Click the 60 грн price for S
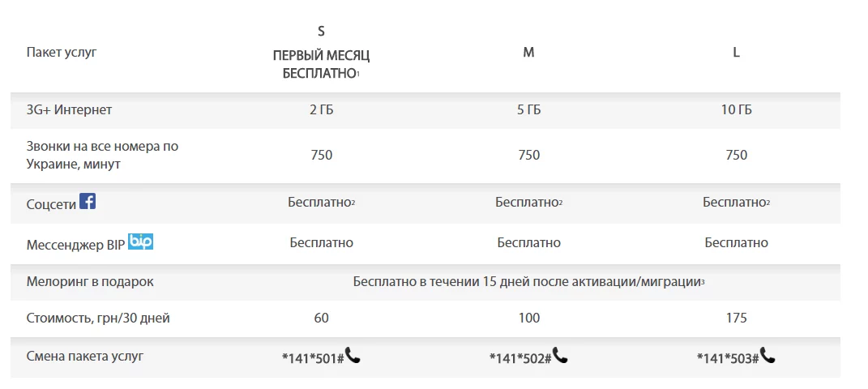868x389 pixels. pos(321,318)
